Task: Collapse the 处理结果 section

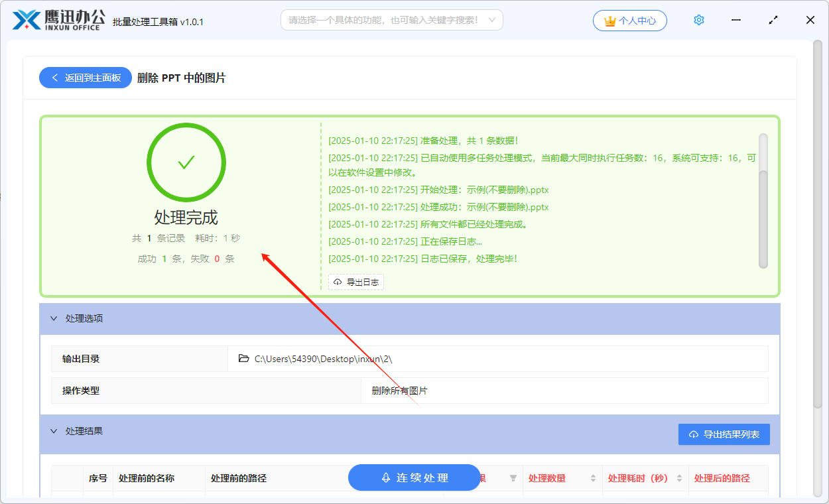Action: coord(54,431)
